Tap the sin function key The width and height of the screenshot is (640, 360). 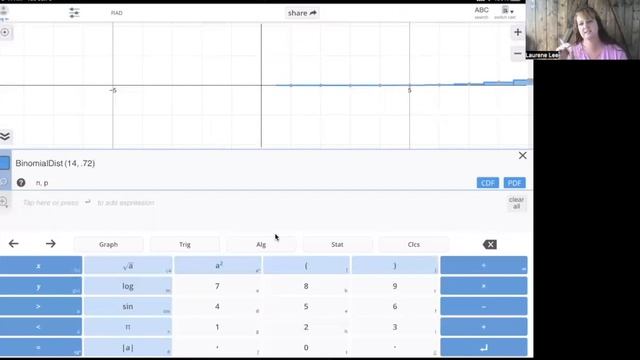128,307
